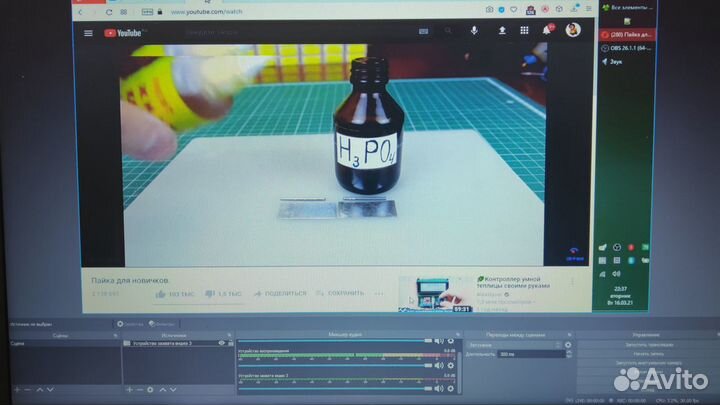Click the transition duration 300 ms field

pyautogui.click(x=531, y=354)
